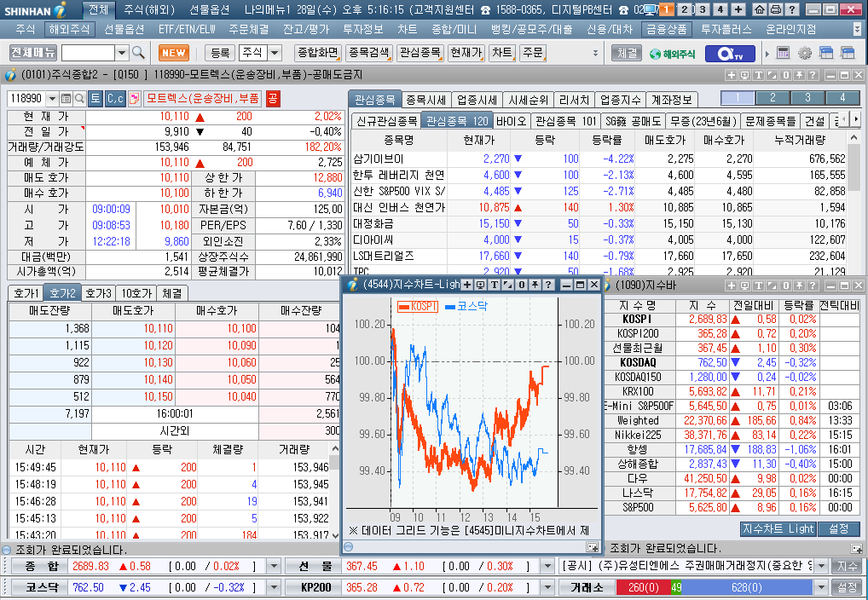Expand the toolbar overflow chevron after 주문

pyautogui.click(x=596, y=53)
